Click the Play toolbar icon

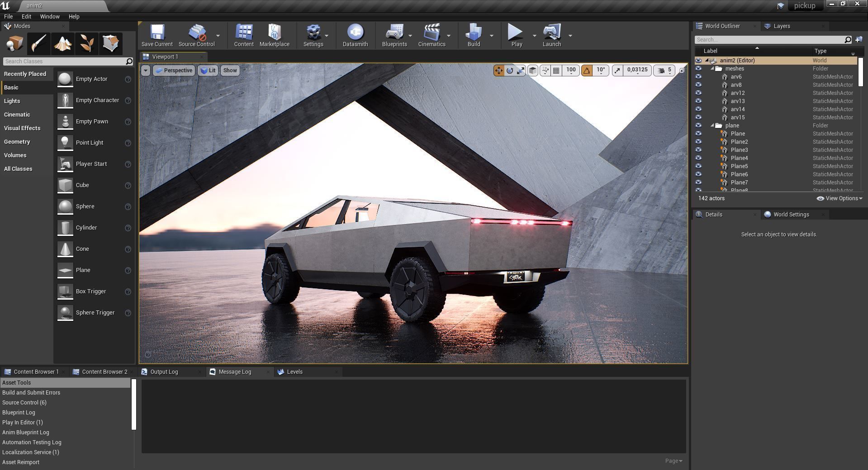tap(516, 36)
